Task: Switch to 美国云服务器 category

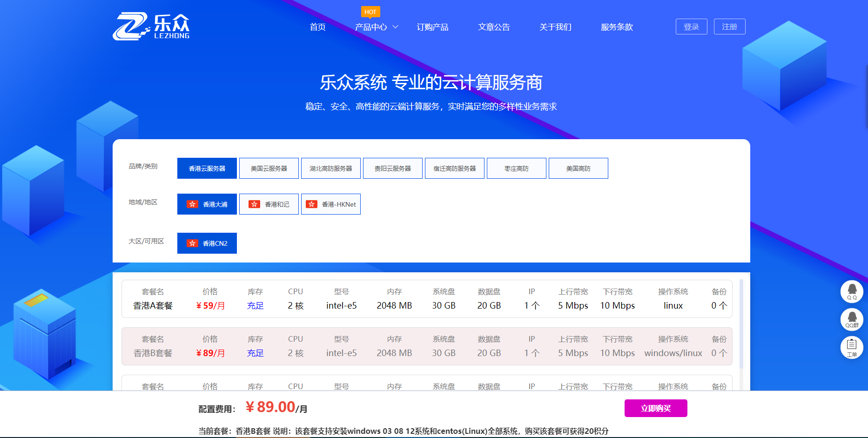Action: 269,168
